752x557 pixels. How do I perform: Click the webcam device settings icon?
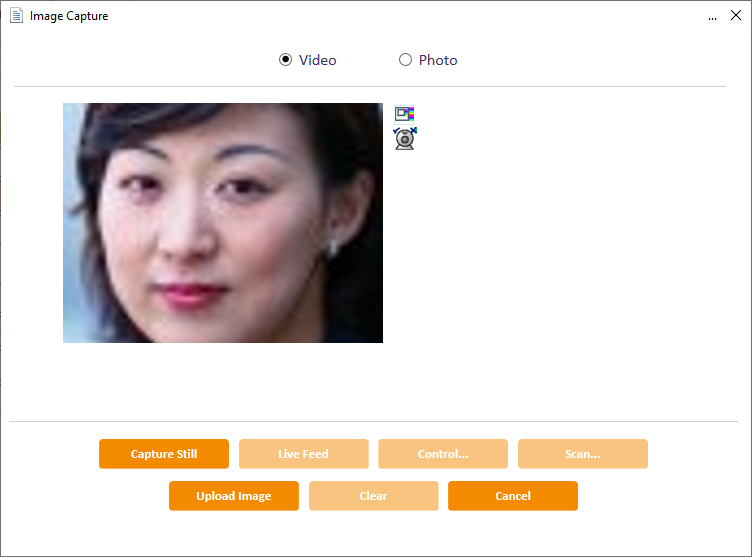[x=405, y=139]
